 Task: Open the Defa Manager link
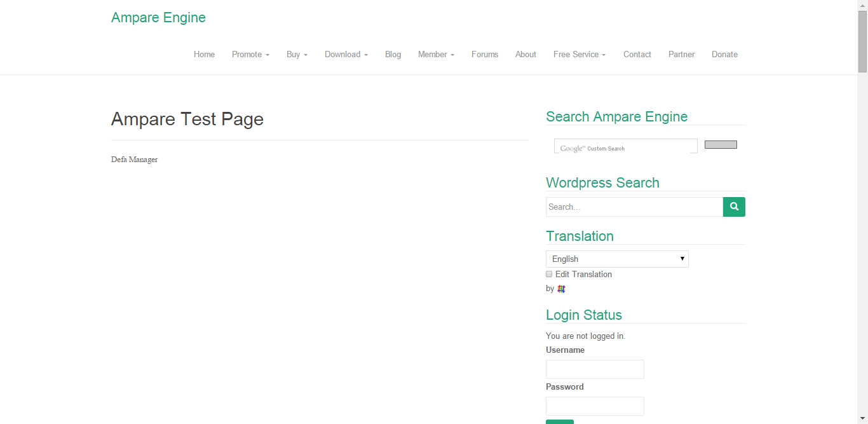[x=134, y=159]
